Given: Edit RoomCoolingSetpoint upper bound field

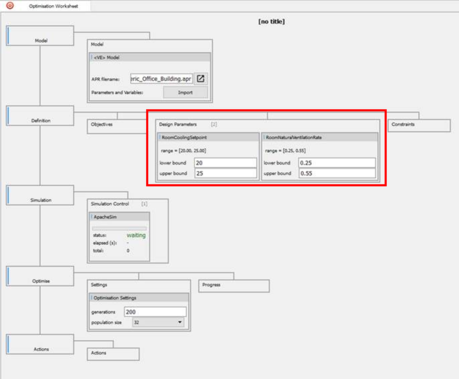Looking at the screenshot, I should (225, 173).
